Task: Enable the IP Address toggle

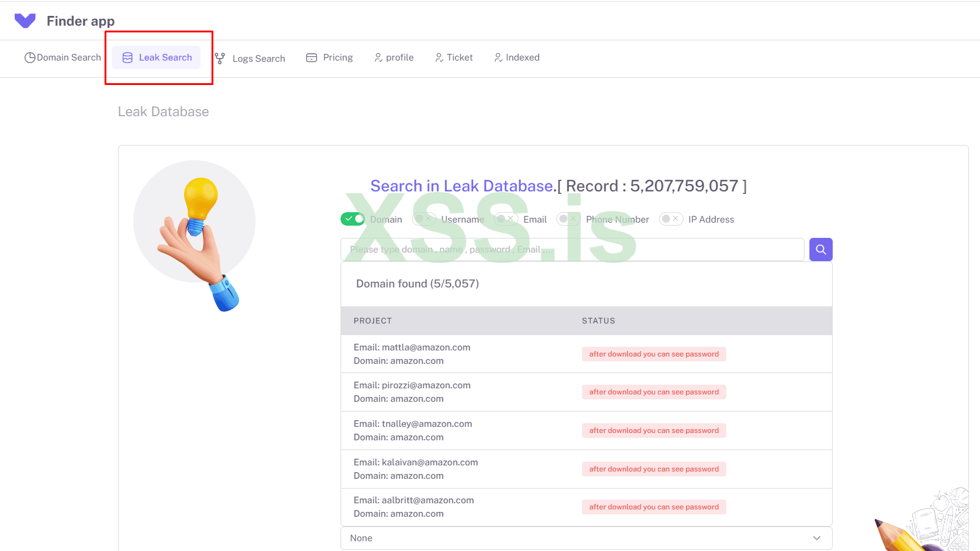Action: tap(671, 219)
